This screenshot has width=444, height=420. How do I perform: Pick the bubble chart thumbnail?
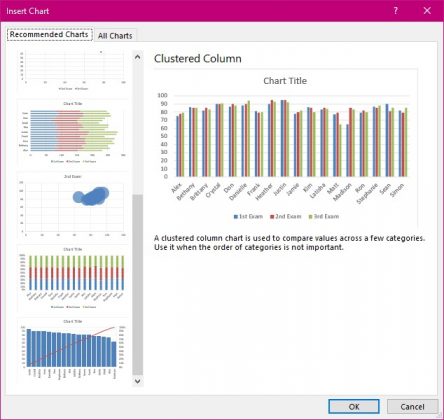(x=73, y=205)
